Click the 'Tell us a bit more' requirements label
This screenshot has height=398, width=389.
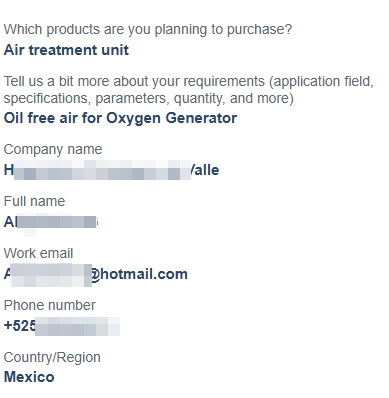pos(189,90)
